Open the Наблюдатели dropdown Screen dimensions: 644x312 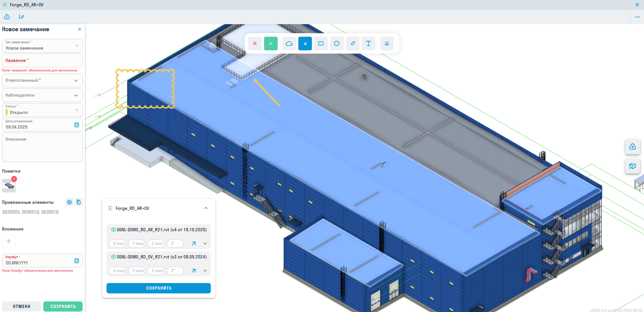[x=42, y=95]
